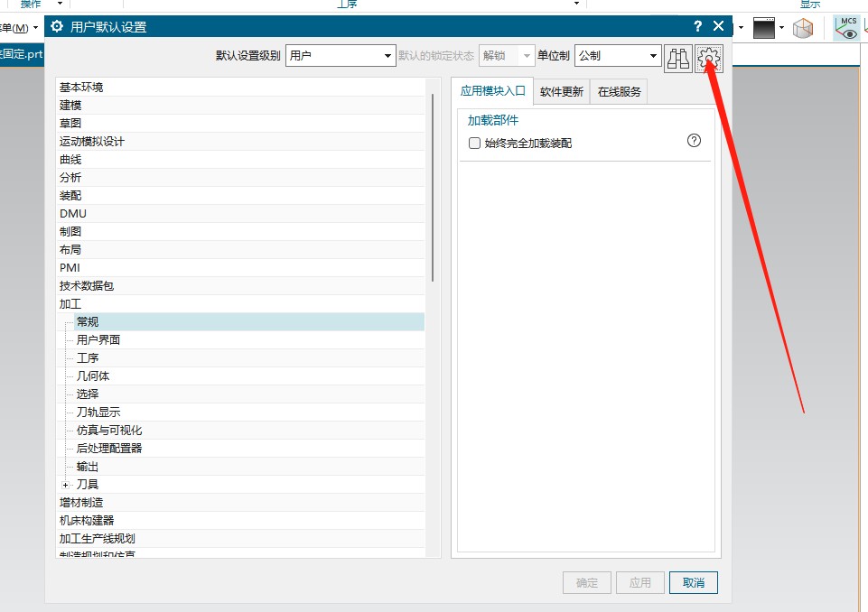This screenshot has width=868, height=612.
Task: Click help icon beside 始终完全加载装配
Action: point(694,141)
